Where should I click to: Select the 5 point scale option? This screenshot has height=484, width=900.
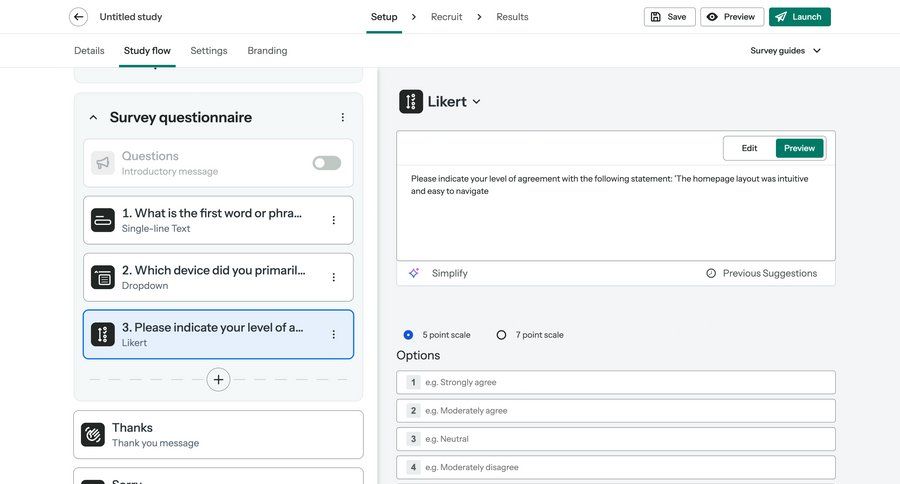(x=408, y=335)
